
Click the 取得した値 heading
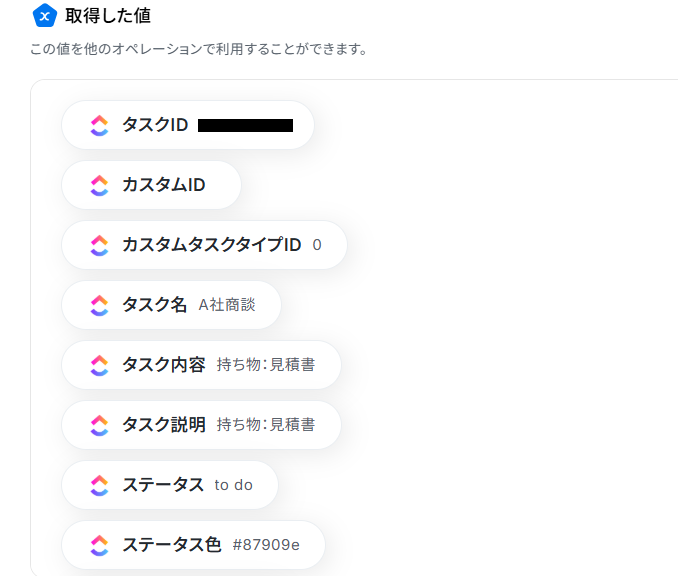(x=108, y=16)
